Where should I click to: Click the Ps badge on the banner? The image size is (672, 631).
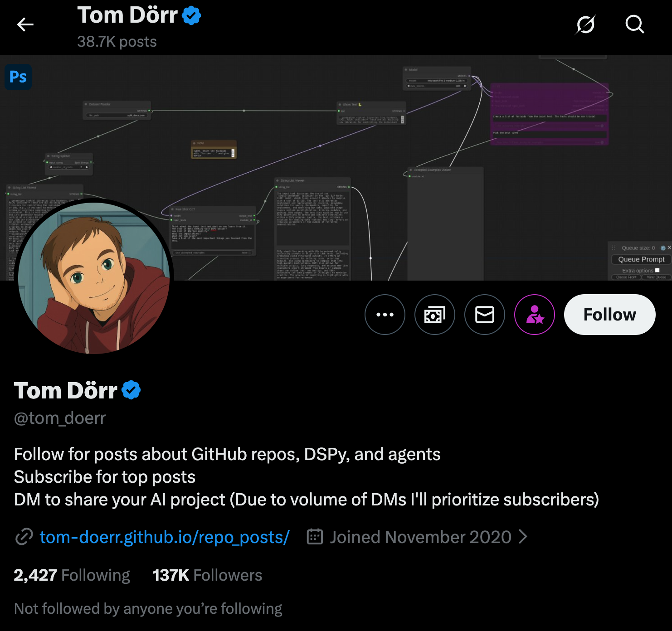(x=18, y=77)
